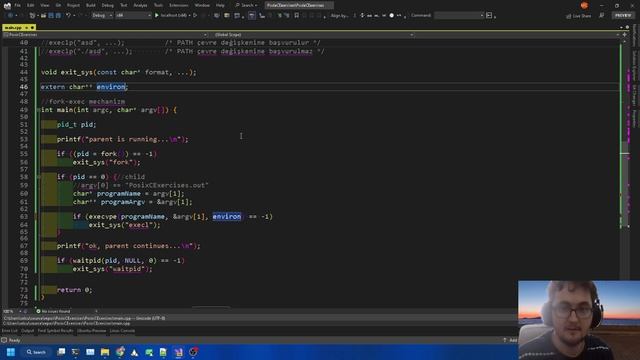The height and width of the screenshot is (360, 640).
Task: Click the Save All icon
Action: click(58, 16)
